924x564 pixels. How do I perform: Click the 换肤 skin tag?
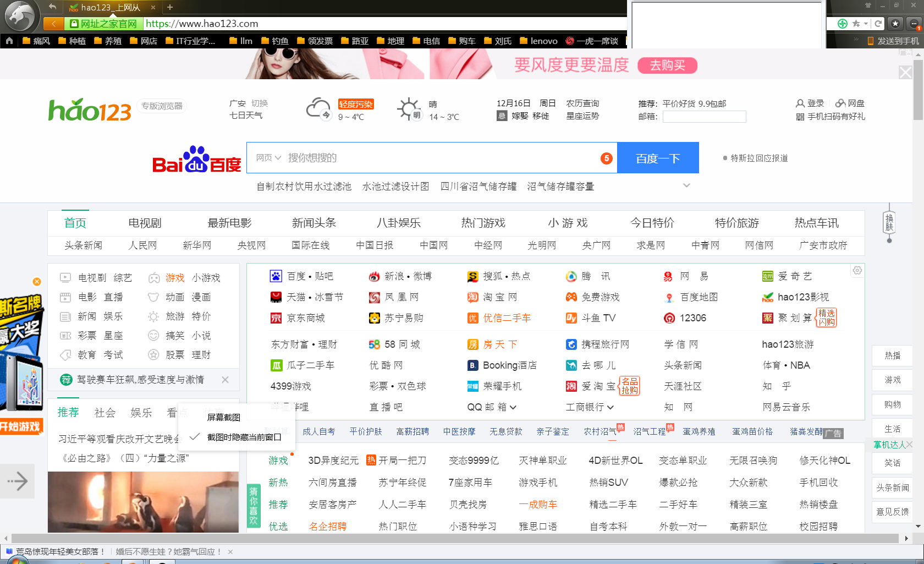[x=889, y=223]
